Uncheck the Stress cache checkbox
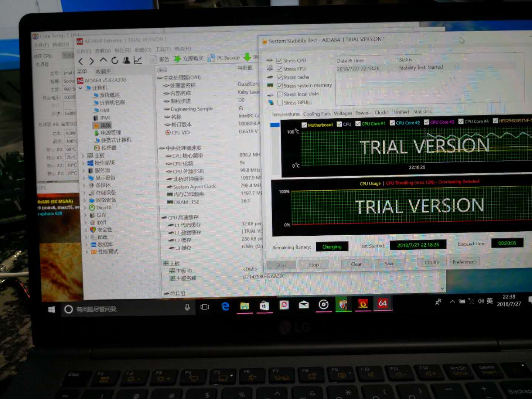 280,78
